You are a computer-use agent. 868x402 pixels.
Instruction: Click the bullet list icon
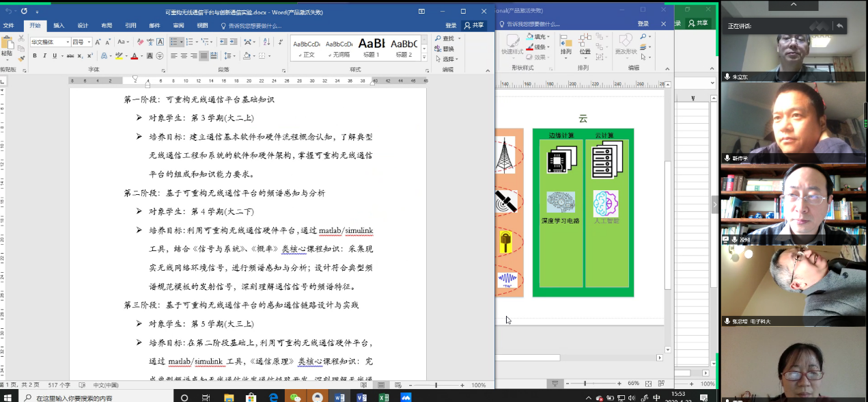[x=173, y=42]
